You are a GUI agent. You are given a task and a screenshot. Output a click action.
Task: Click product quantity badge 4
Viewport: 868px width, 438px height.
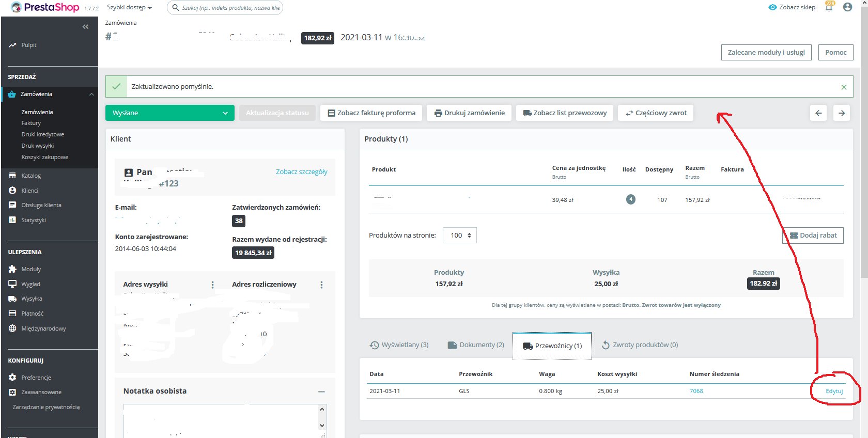tap(630, 199)
